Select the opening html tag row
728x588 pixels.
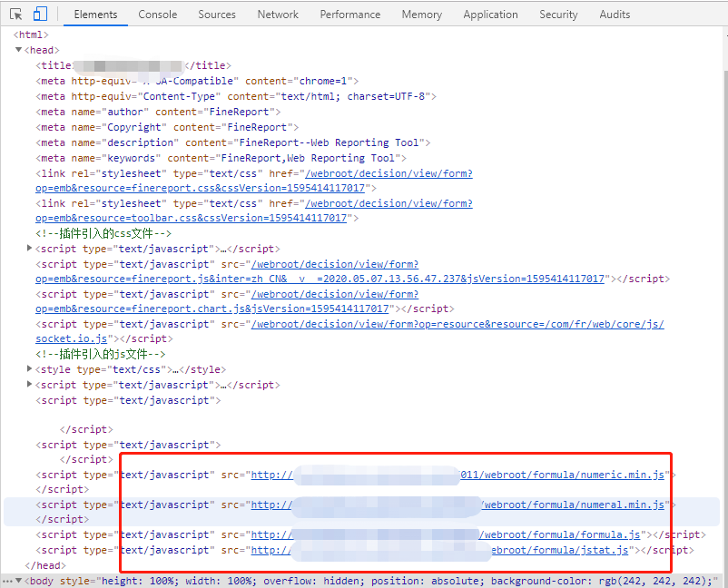31,34
